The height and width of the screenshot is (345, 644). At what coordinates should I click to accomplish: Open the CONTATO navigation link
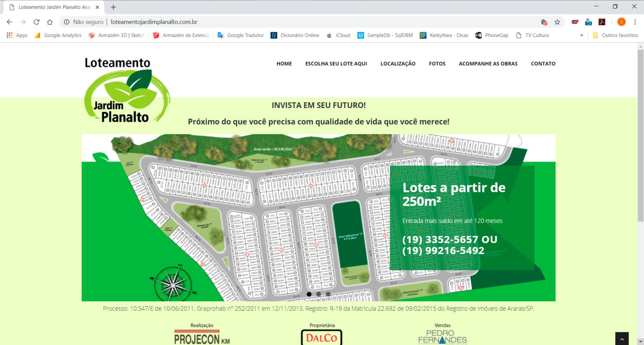point(543,64)
